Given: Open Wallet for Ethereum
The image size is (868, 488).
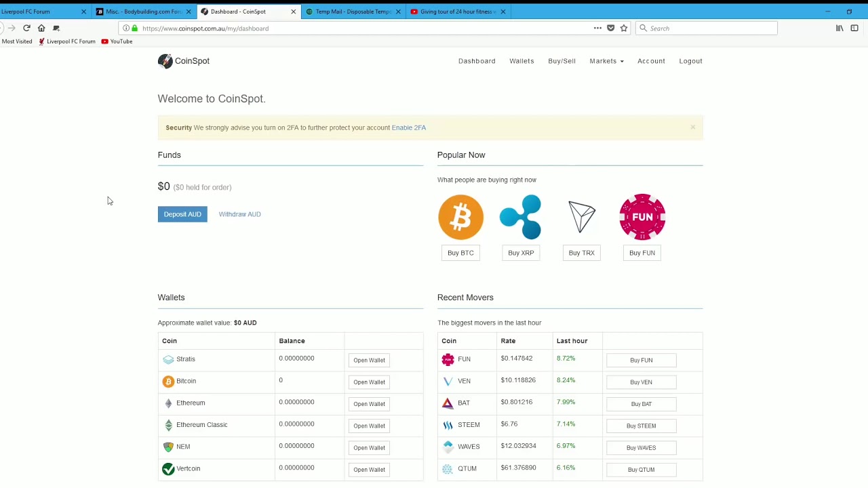Looking at the screenshot, I should click(369, 403).
